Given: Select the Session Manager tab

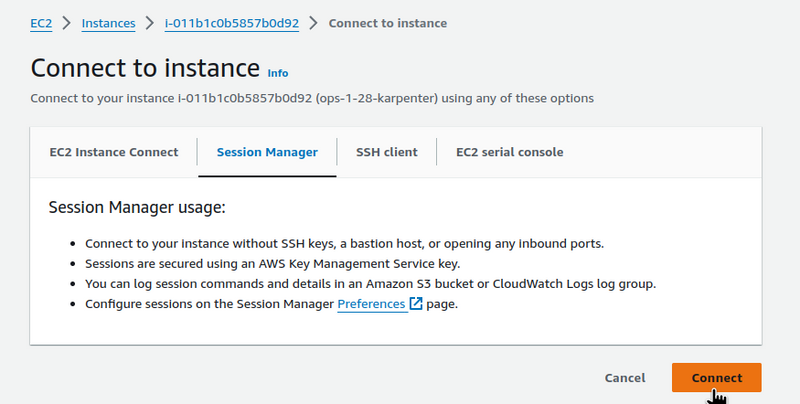Looking at the screenshot, I should click(x=267, y=152).
